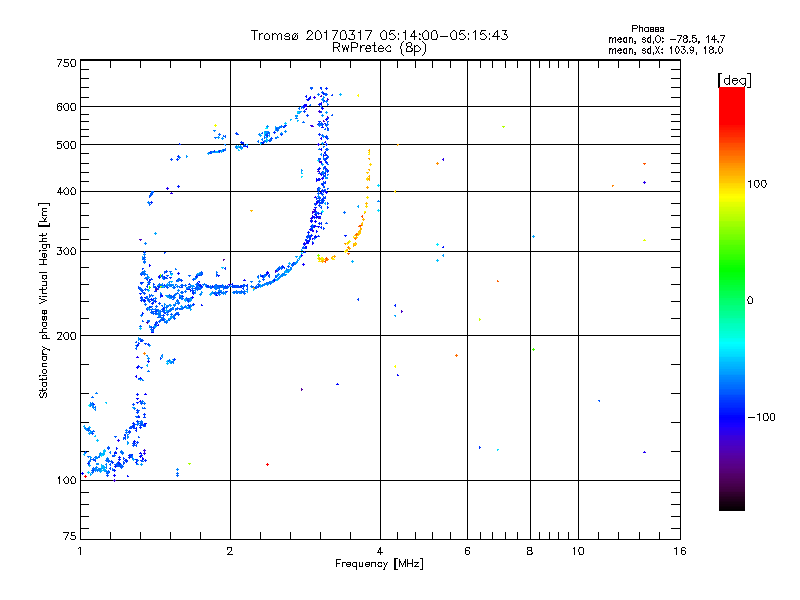Viewport: 800px width, 600px height.
Task: Click the x-axis tick label '16'
Action: coord(680,551)
